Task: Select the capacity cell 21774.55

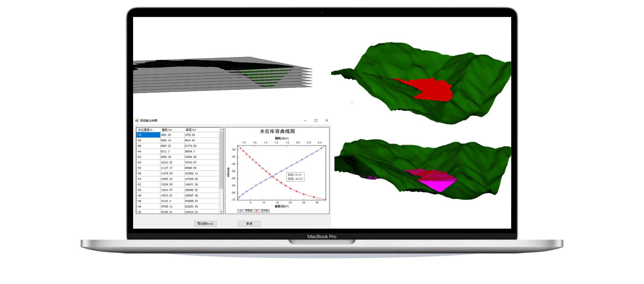Action: tap(202, 146)
